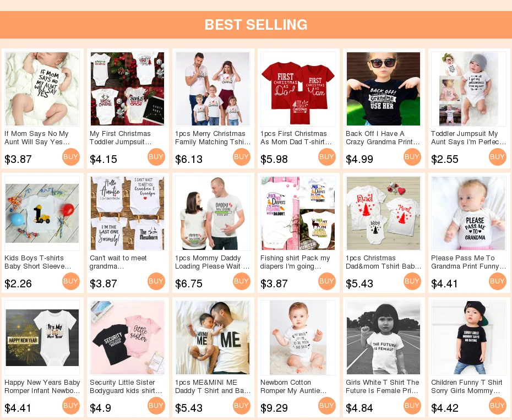The width and height of the screenshot is (512, 420).
Task: Click BUY for the $4.99 Crazy Grandma shirt
Action: click(x=412, y=157)
